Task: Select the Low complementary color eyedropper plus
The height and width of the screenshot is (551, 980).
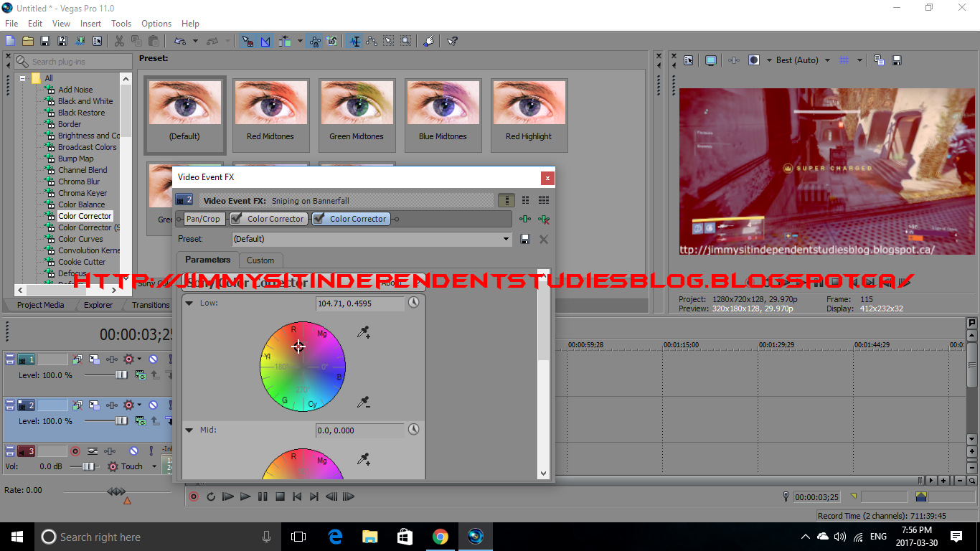Action: point(363,332)
